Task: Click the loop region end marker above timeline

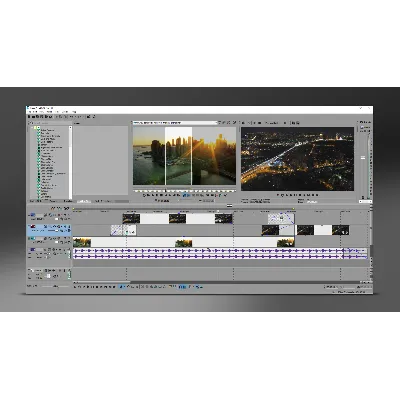Action: [294, 209]
